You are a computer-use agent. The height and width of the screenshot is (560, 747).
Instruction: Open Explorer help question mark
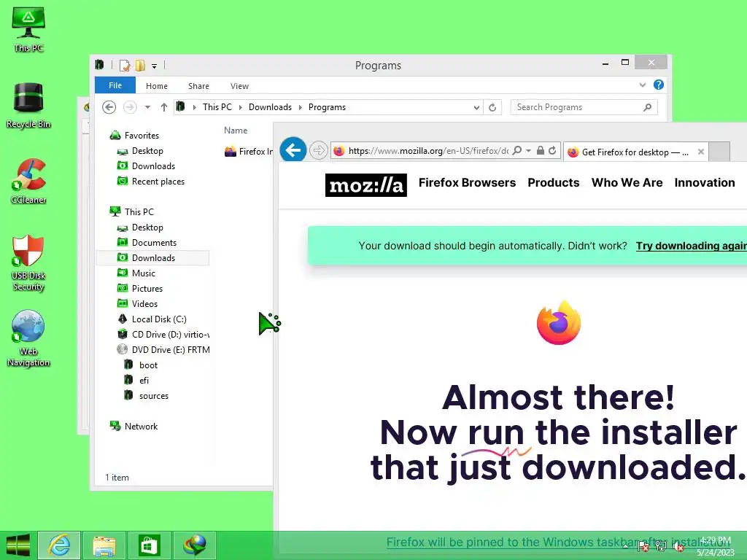(x=659, y=85)
